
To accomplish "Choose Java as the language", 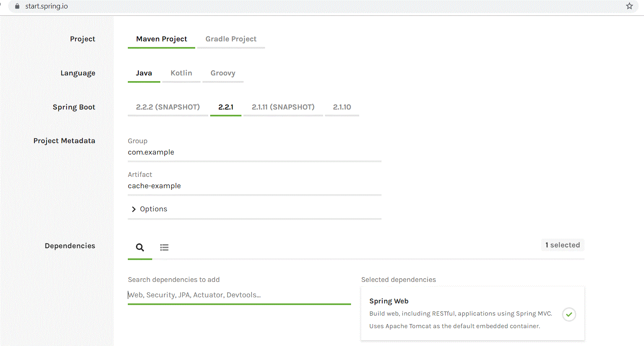I will click(144, 73).
